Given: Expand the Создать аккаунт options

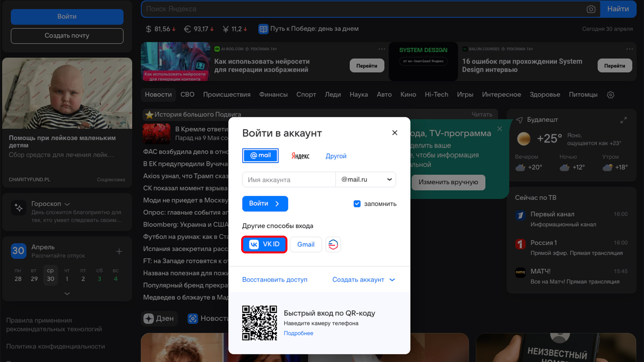Looking at the screenshot, I should click(364, 280).
